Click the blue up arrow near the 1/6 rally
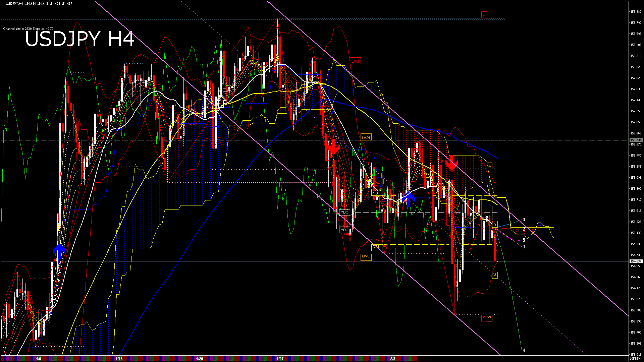The image size is (644, 362). click(x=60, y=252)
